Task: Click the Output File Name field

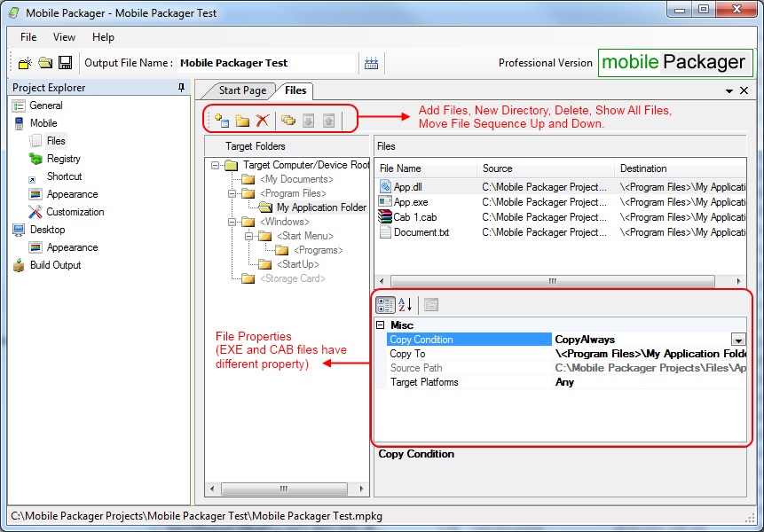Action: pyautogui.click(x=267, y=63)
